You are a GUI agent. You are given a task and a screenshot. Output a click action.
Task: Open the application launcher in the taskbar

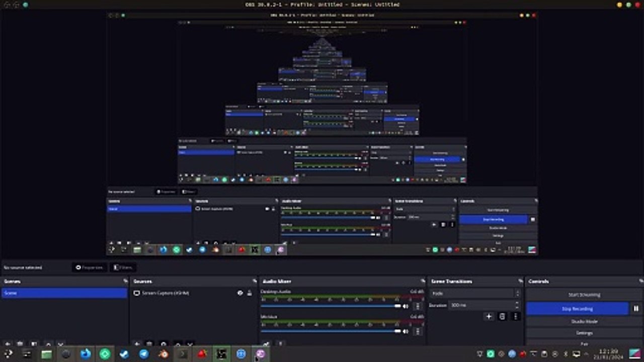(8, 354)
